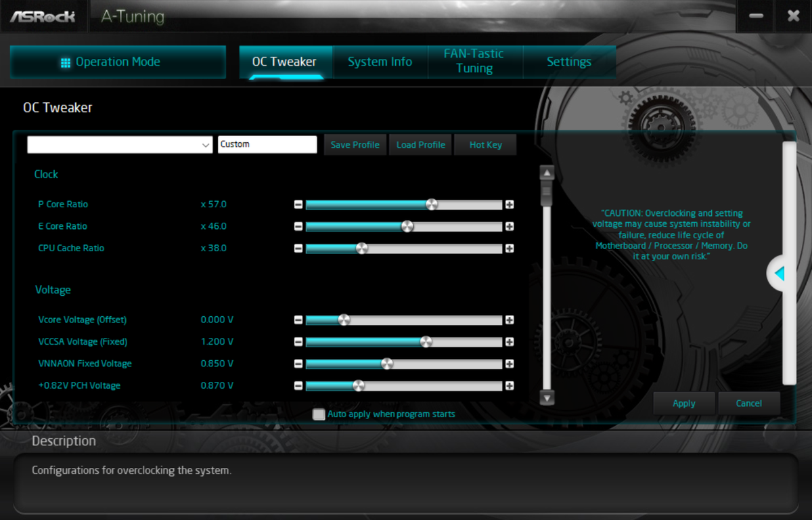This screenshot has width=812, height=520.
Task: Click the Load Profile button
Action: point(420,145)
